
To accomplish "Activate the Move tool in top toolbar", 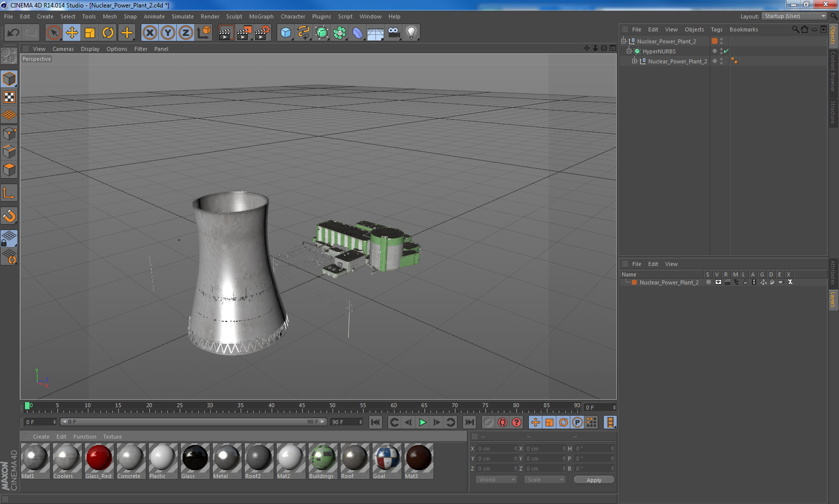I will pyautogui.click(x=72, y=33).
